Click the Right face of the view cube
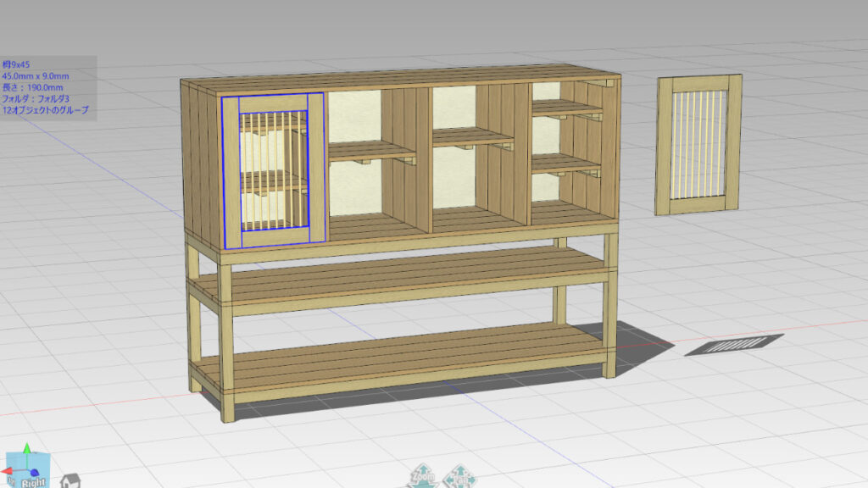 click(x=32, y=481)
